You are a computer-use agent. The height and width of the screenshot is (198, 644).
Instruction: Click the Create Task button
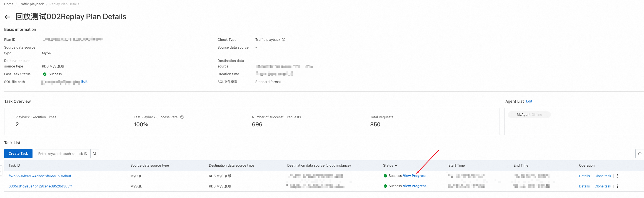click(18, 154)
